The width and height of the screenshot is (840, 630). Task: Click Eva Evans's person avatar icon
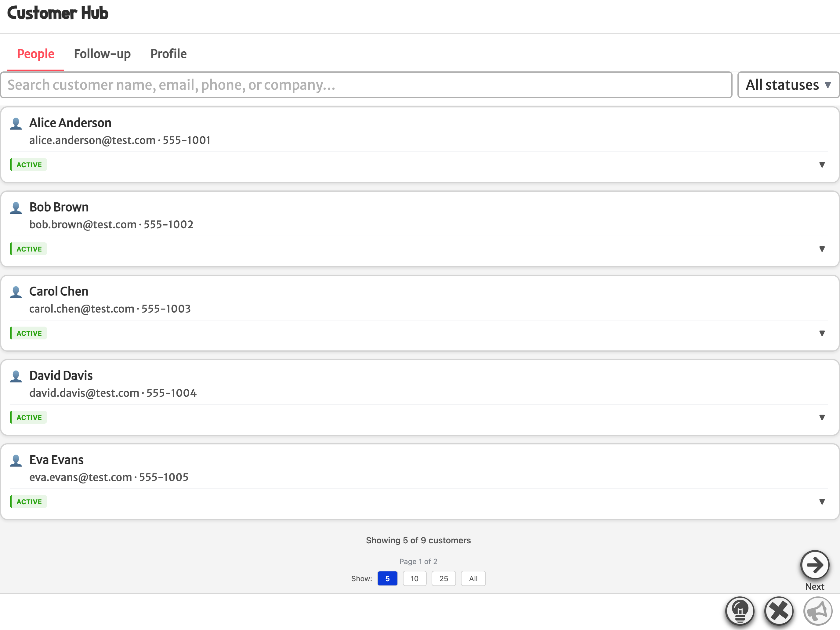click(x=16, y=461)
